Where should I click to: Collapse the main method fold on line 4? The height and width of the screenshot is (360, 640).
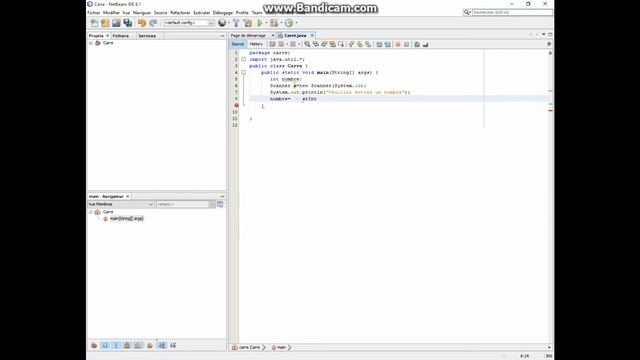[x=244, y=73]
